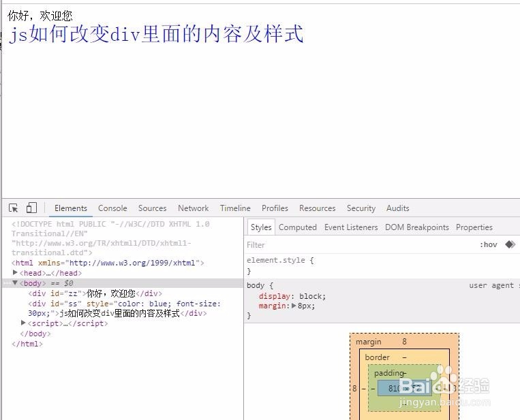This screenshot has height=420, width=520.
Task: Click the left margin value 8
Action: click(x=354, y=388)
